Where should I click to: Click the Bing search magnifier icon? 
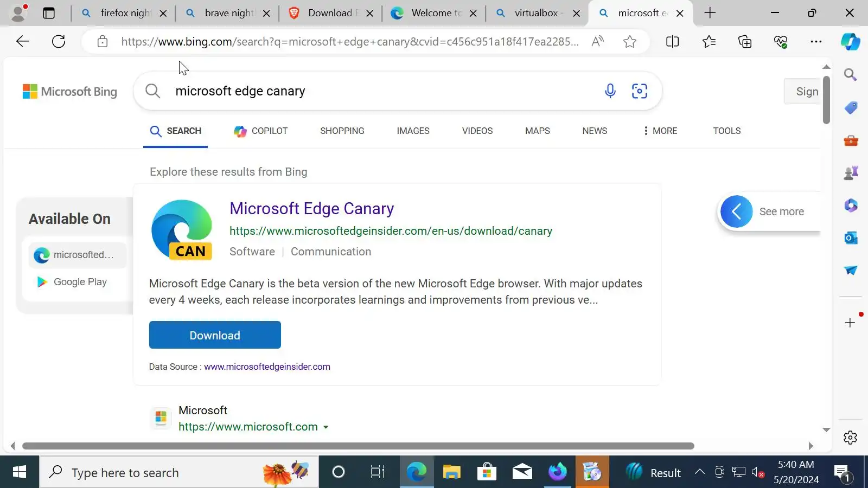point(153,91)
